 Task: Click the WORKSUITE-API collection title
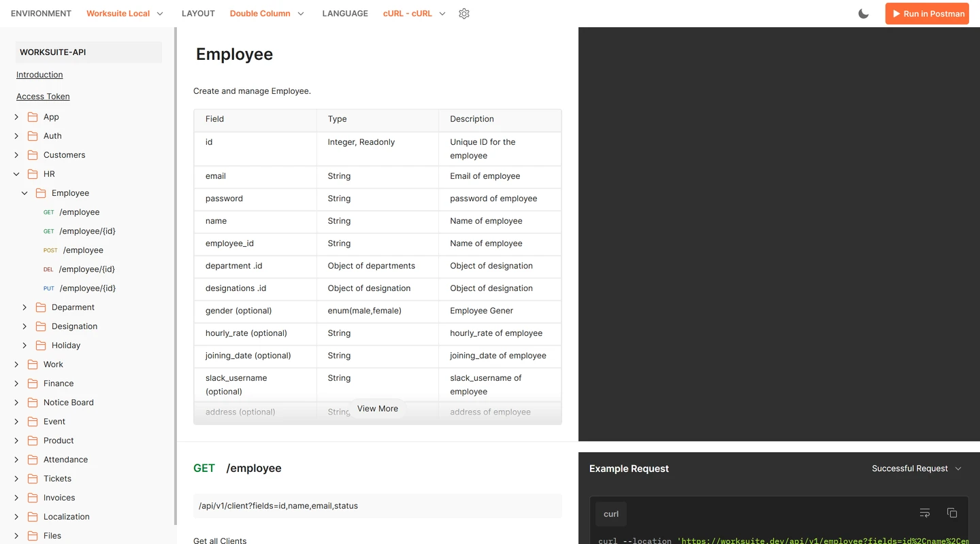pyautogui.click(x=88, y=52)
